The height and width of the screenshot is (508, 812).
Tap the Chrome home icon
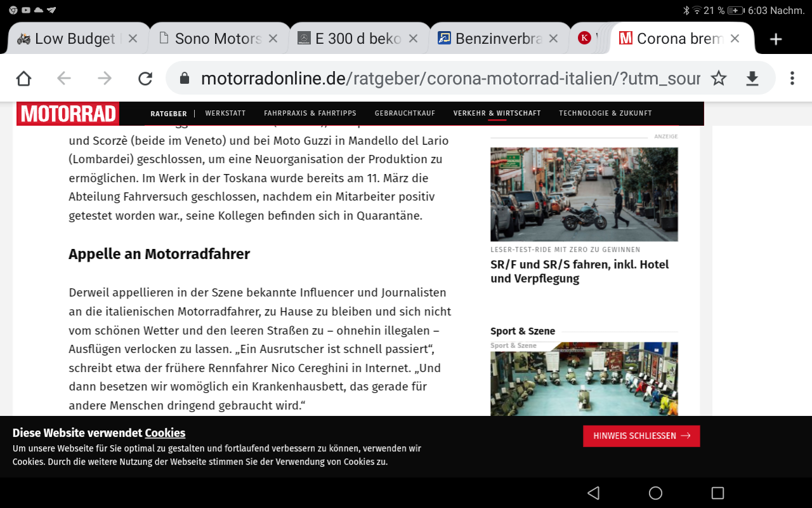23,78
